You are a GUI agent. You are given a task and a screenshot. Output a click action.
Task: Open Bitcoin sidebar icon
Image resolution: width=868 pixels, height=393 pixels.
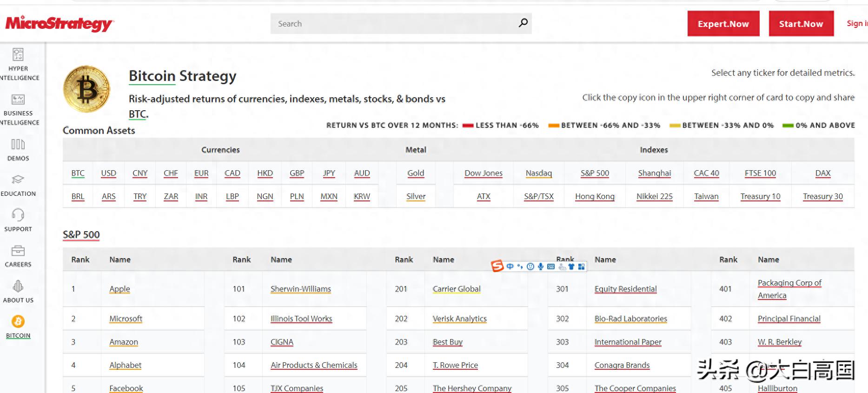[18, 321]
